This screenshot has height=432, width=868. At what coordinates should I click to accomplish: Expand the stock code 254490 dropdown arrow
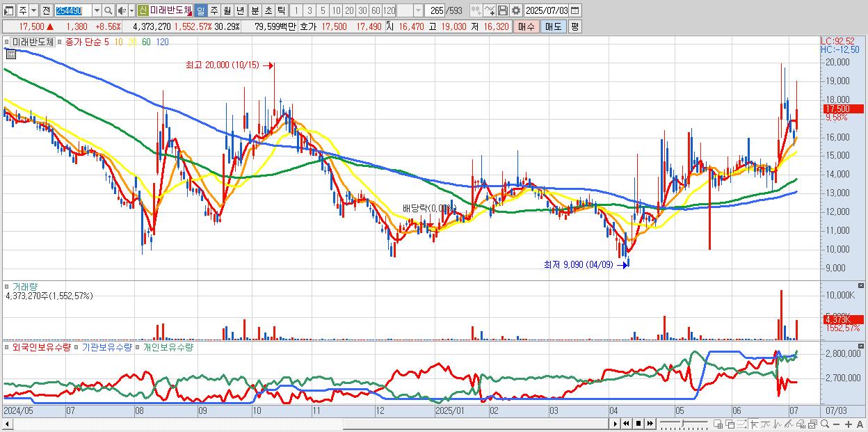[x=97, y=10]
